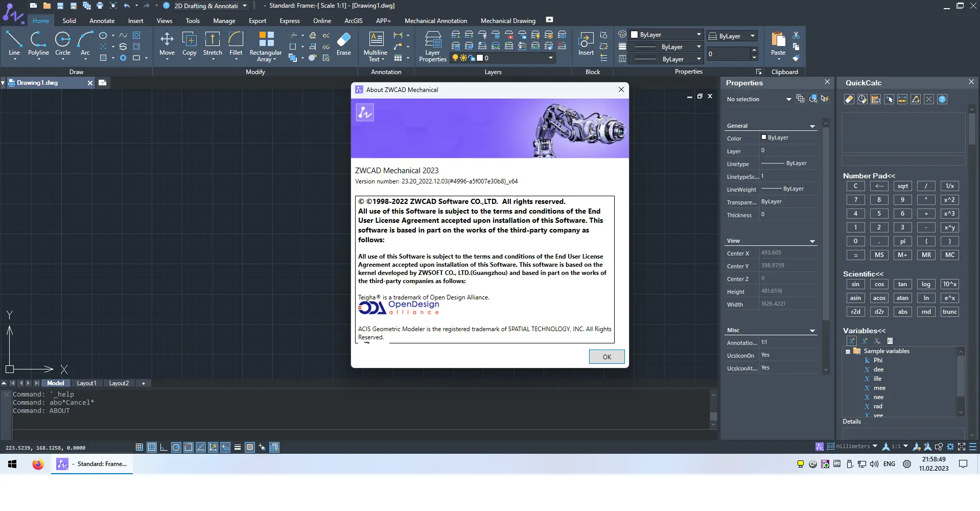Viewport: 980px width, 511px height.
Task: Toggle object snap in status bar
Action: pos(189,447)
